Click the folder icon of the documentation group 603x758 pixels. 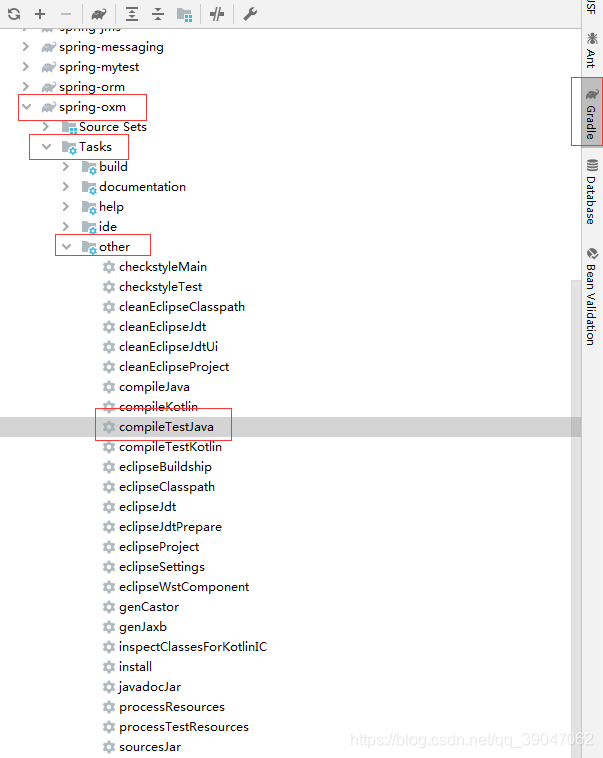(89, 187)
